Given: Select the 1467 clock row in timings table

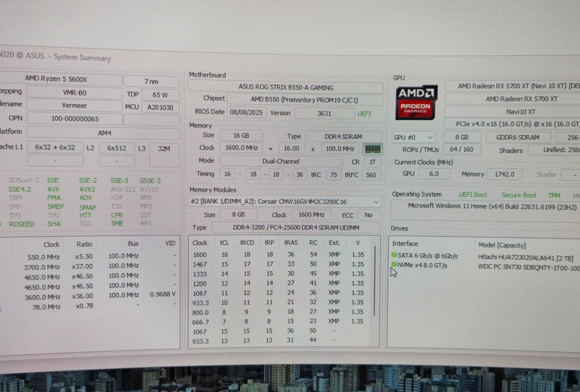Looking at the screenshot, I should click(281, 264).
